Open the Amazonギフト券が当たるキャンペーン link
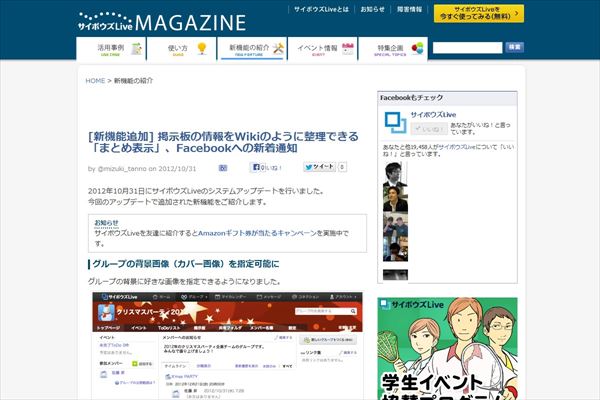The image size is (600, 400). pos(257,233)
